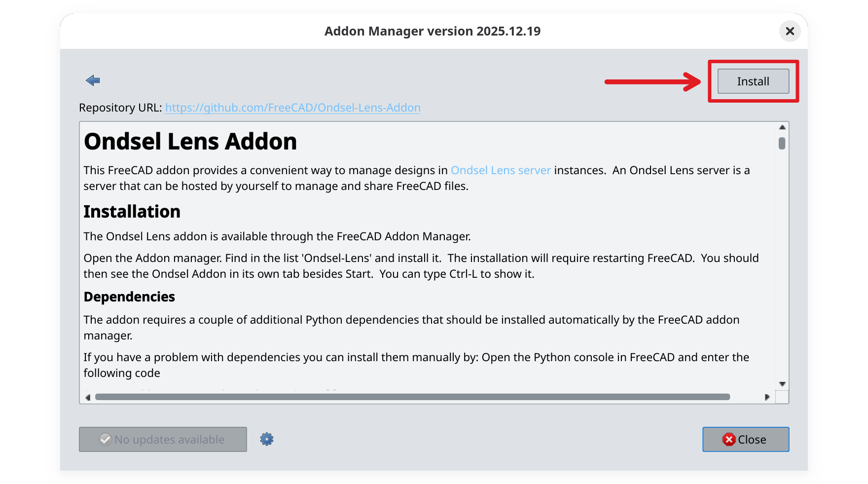This screenshot has width=868, height=484.
Task: Click the Repository URL label
Action: (120, 108)
